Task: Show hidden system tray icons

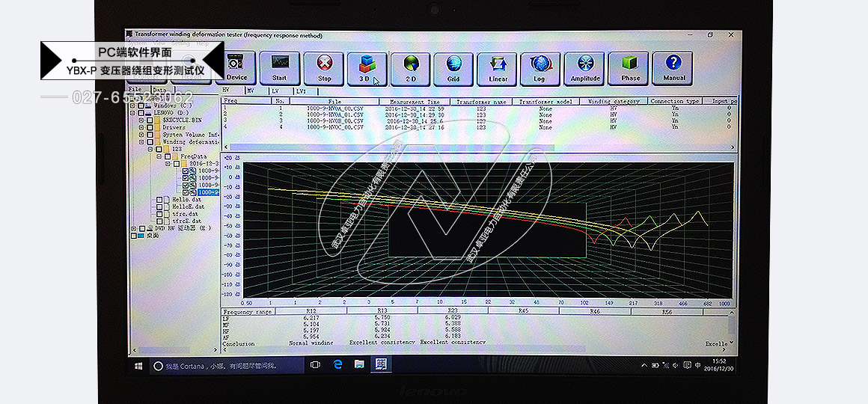Action: coord(644,365)
